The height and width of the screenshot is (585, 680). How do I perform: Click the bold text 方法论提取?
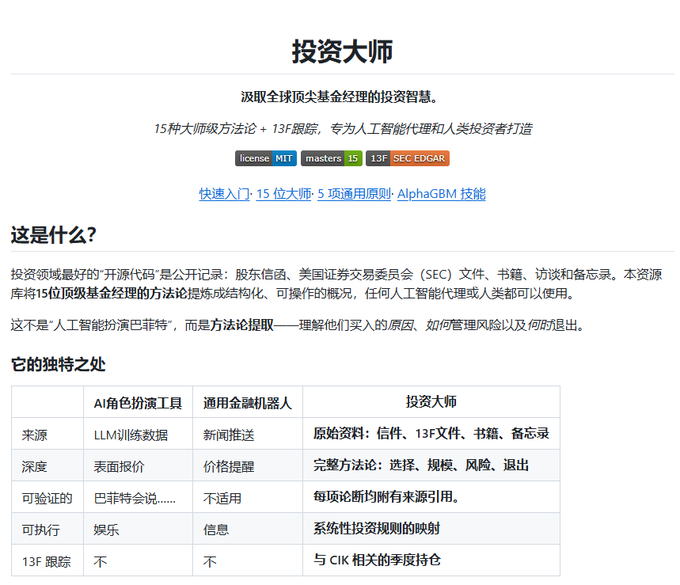(242, 325)
